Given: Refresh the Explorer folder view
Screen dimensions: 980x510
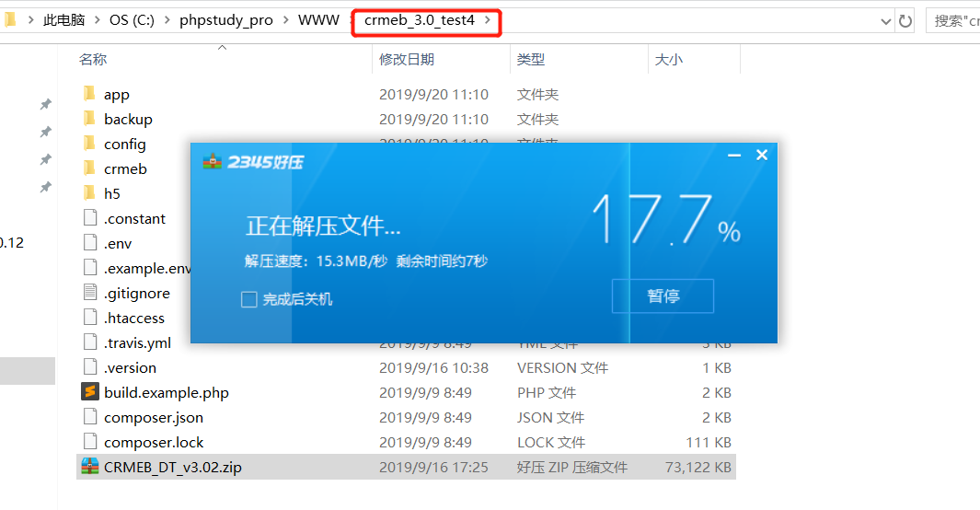Looking at the screenshot, I should pyautogui.click(x=905, y=21).
